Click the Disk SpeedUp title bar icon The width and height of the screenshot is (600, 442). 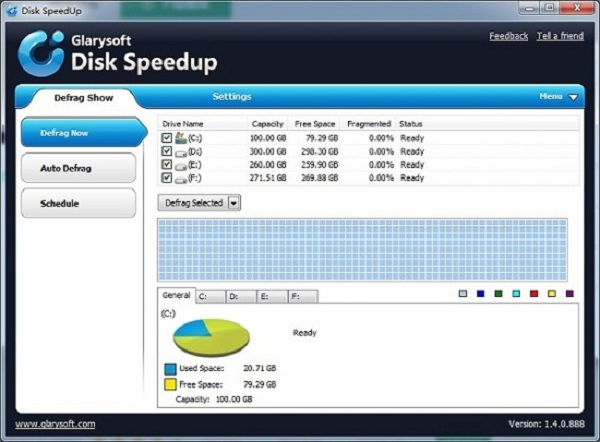pyautogui.click(x=11, y=11)
